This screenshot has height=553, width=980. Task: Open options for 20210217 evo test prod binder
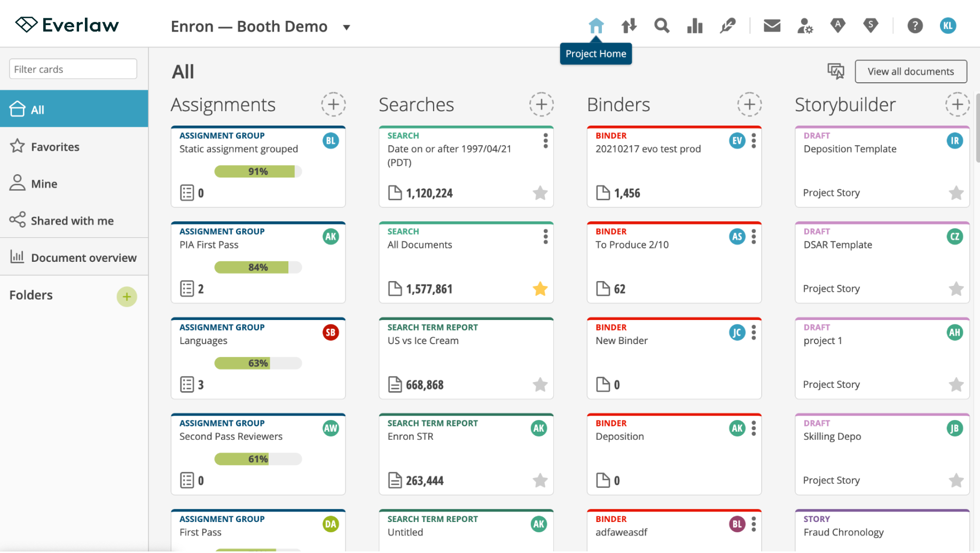(754, 141)
